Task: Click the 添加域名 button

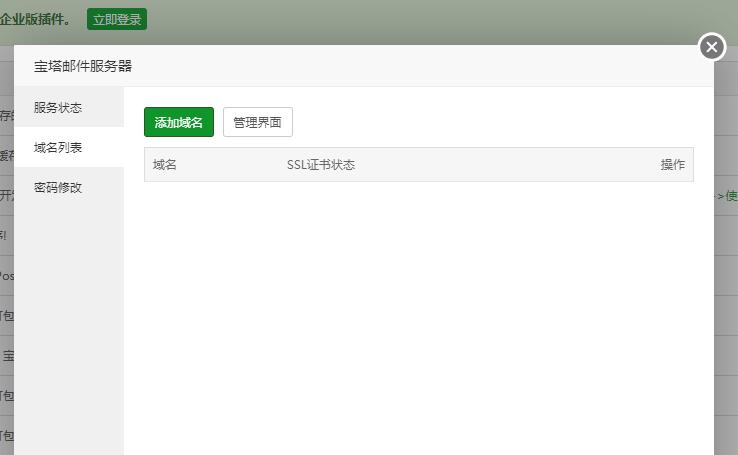Action: (179, 122)
